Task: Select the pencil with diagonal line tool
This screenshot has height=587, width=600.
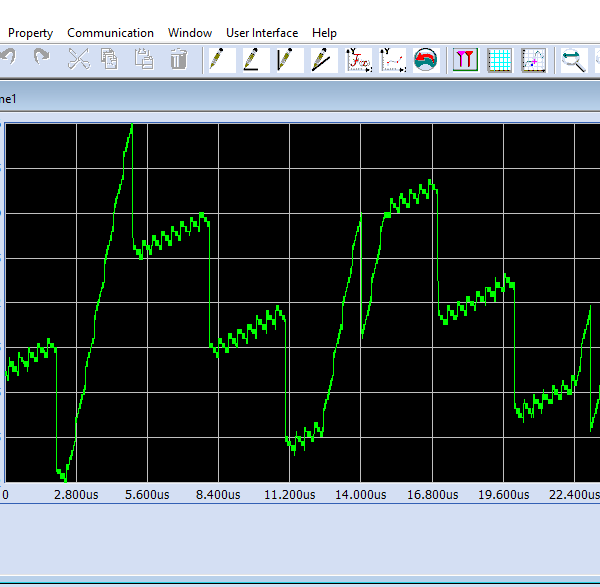Action: [x=323, y=60]
